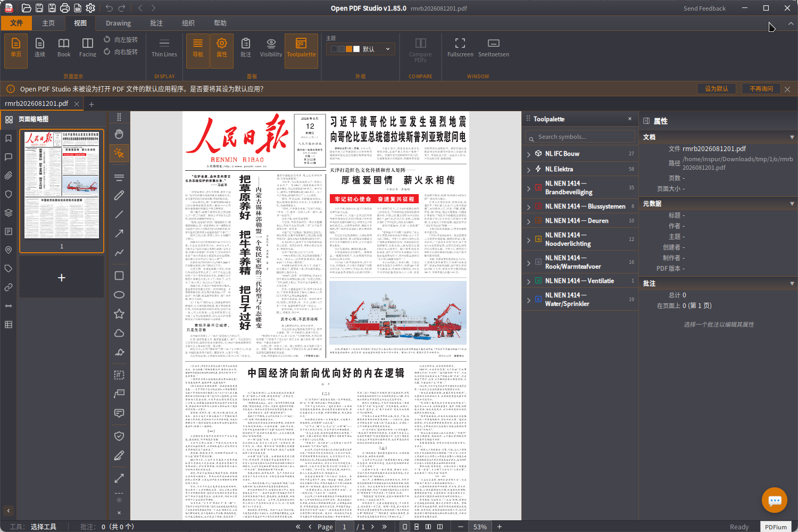Image resolution: width=798 pixels, height=532 pixels.
Task: Pick the Sticky note comment tool
Action: point(119,413)
